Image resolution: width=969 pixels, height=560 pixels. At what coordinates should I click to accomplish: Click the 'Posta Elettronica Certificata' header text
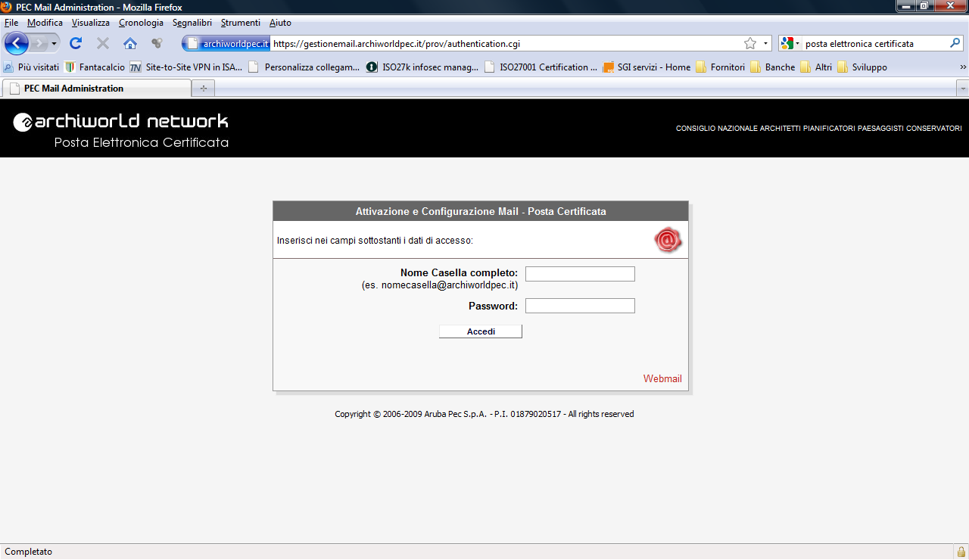click(x=142, y=142)
